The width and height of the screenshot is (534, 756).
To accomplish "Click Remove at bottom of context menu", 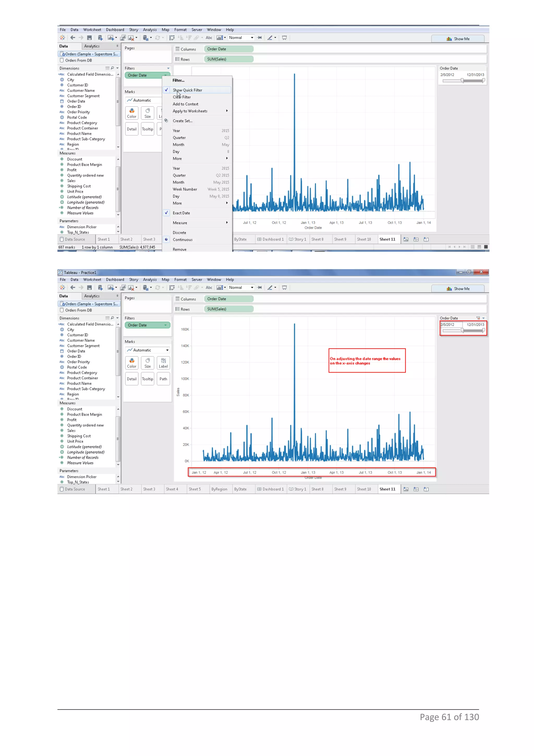I will 180,249.
